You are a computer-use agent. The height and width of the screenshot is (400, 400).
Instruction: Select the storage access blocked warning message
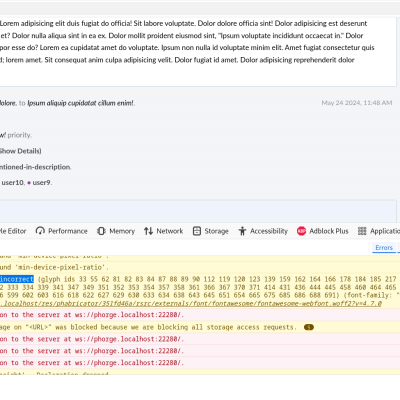[x=148, y=327]
